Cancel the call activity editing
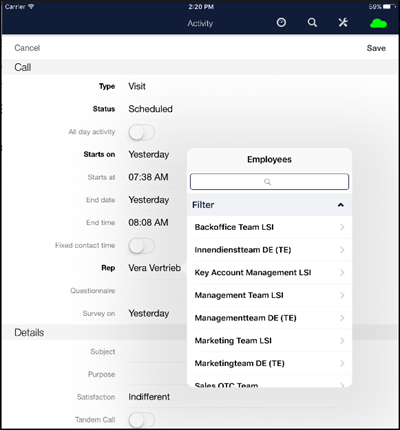The width and height of the screenshot is (400, 430). click(x=27, y=48)
